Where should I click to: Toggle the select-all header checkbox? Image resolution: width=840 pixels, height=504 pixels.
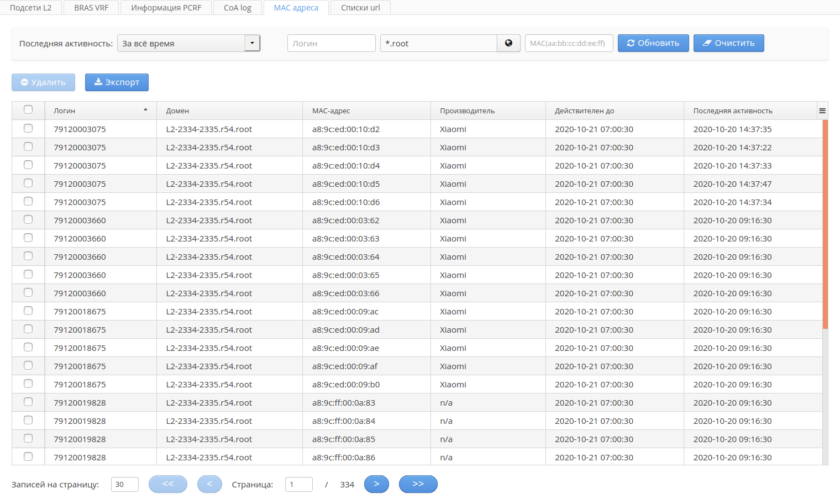click(28, 110)
